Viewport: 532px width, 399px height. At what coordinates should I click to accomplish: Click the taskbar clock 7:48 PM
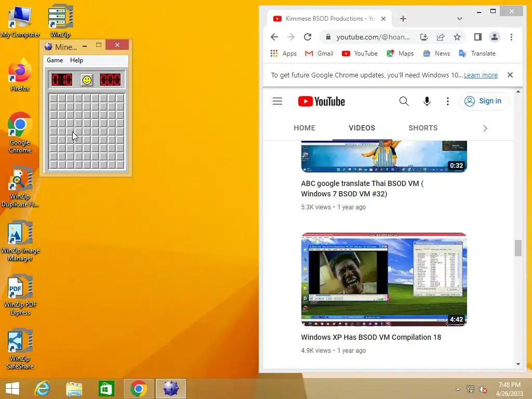(509, 385)
